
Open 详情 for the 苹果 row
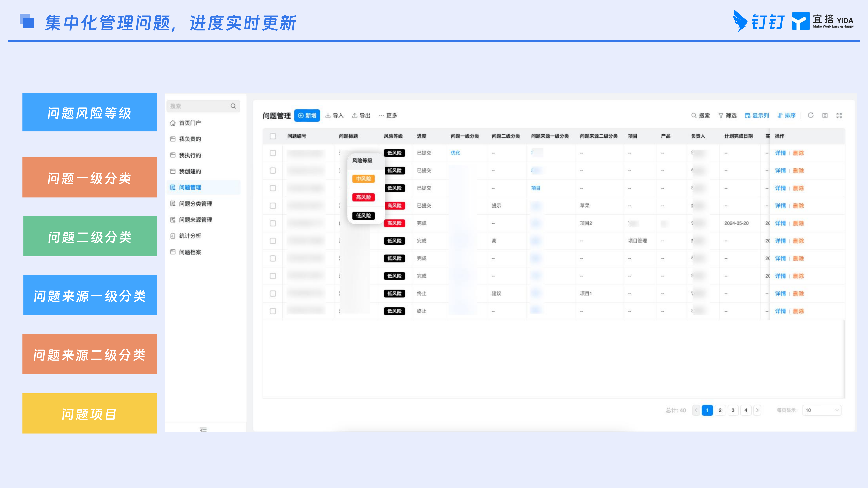[x=780, y=205]
